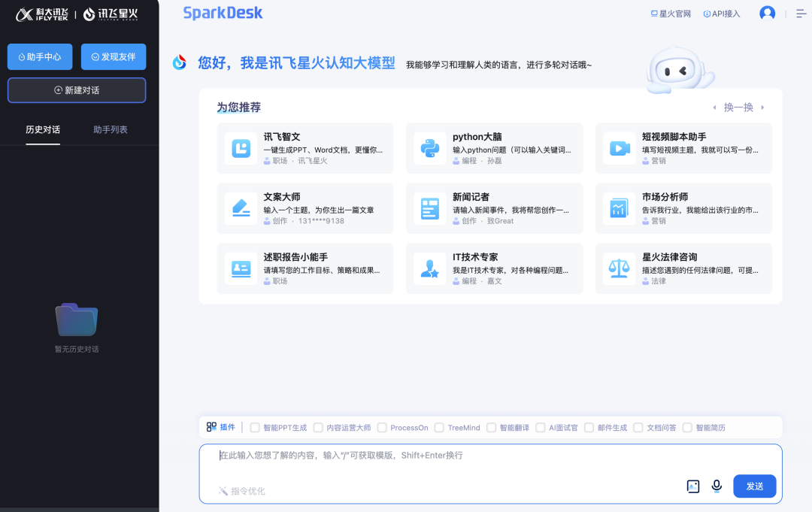The image size is (812, 512).
Task: Enable the 智能简历 plugin checkbox
Action: click(x=688, y=428)
